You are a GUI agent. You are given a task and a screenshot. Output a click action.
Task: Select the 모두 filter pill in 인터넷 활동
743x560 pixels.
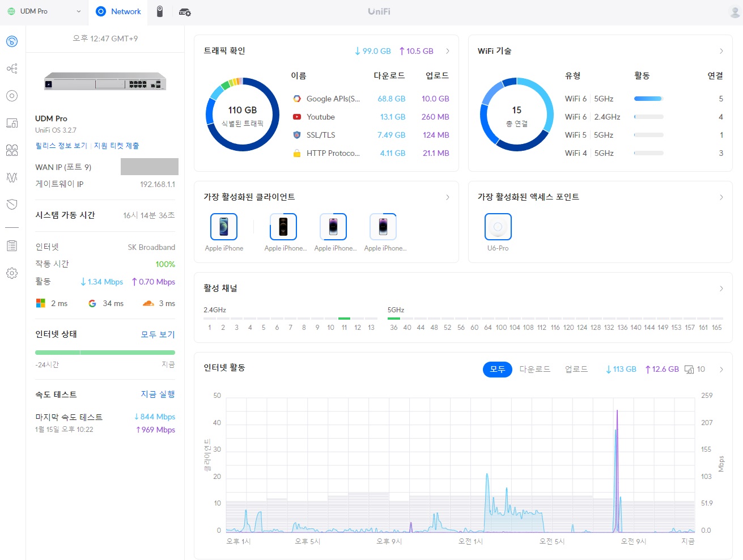pos(498,369)
